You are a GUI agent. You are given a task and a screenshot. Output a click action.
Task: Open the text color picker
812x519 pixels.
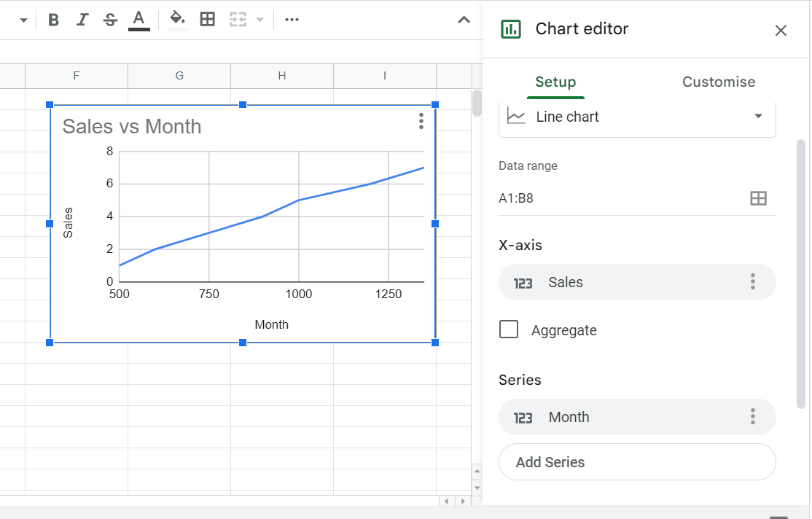[x=138, y=20]
